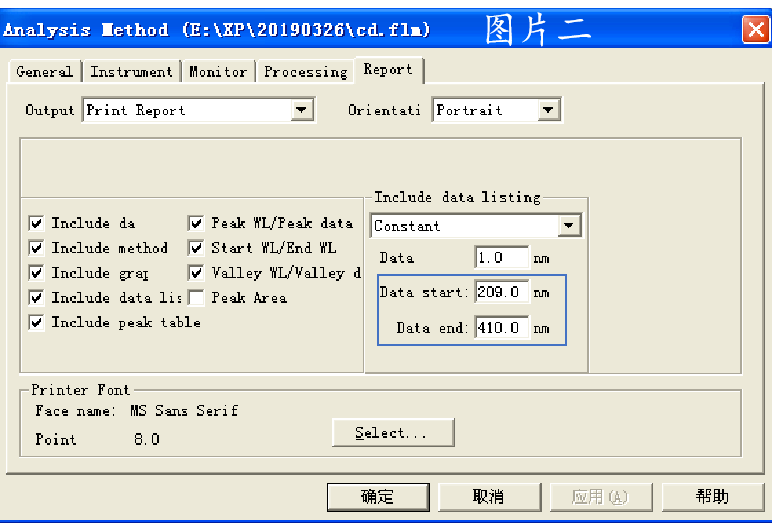Open the Output dropdown showing Print Report

click(x=199, y=110)
